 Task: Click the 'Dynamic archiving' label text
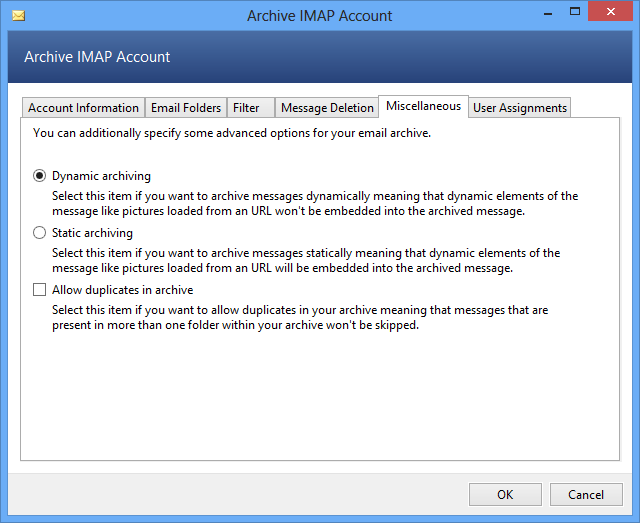pyautogui.click(x=102, y=175)
